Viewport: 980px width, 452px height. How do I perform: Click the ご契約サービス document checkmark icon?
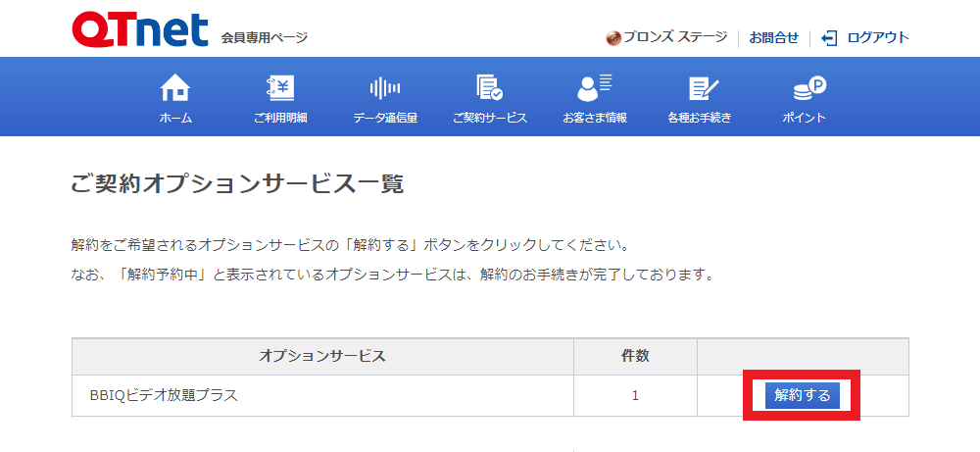tap(489, 88)
